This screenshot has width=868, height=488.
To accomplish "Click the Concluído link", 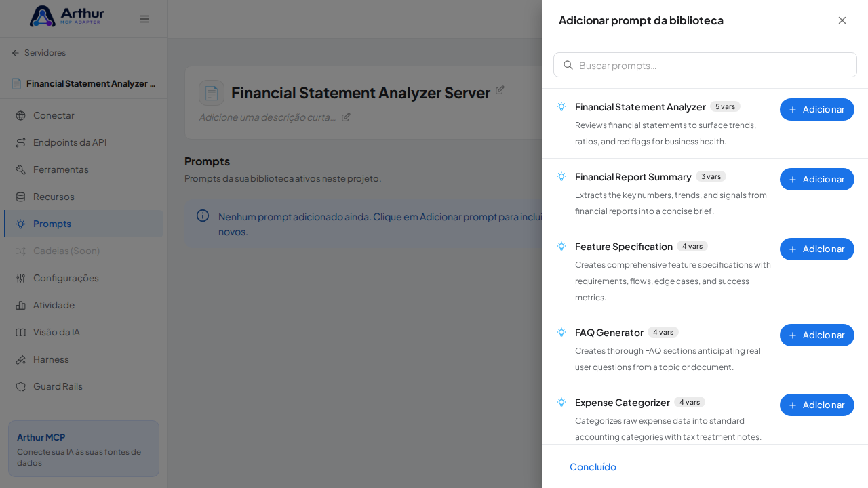I will (x=593, y=466).
